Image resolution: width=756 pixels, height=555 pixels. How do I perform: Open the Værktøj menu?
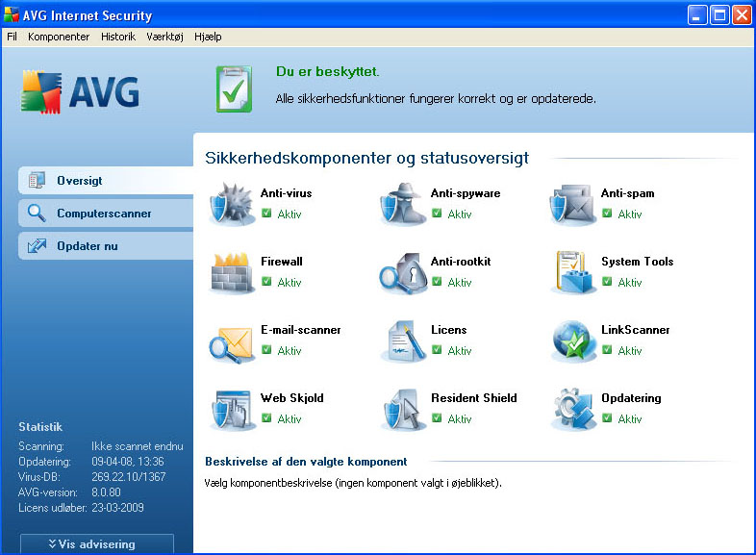point(164,37)
